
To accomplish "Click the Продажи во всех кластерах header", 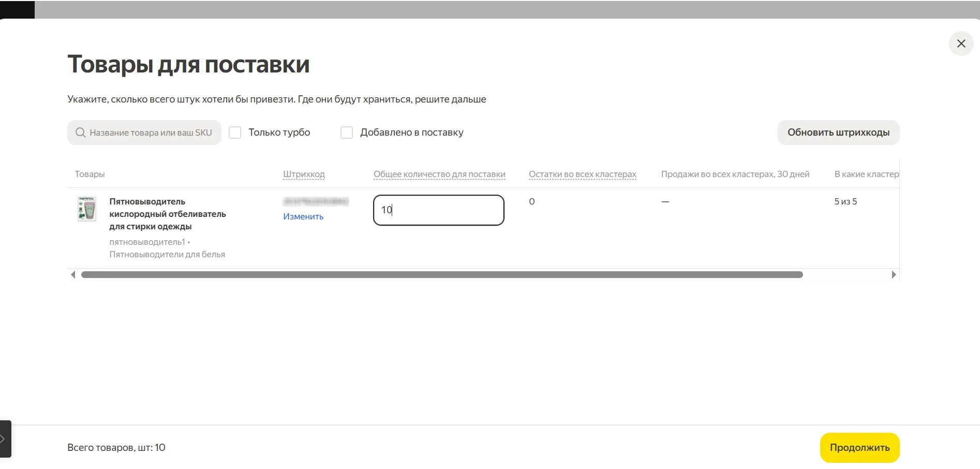I will [735, 174].
